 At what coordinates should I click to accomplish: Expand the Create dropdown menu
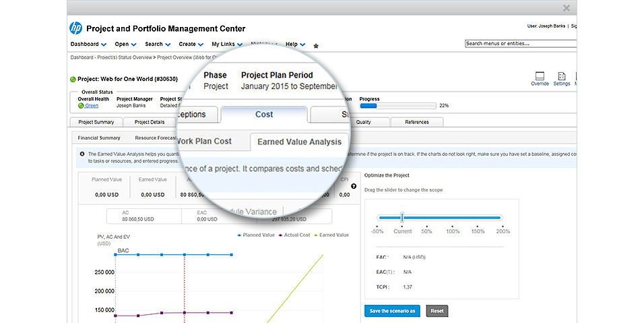pyautogui.click(x=191, y=45)
